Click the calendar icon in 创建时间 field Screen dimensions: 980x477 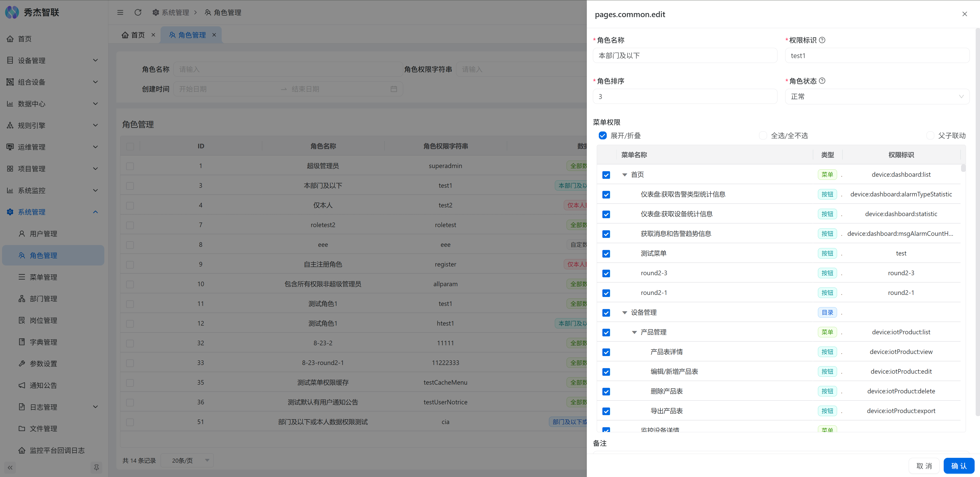pyautogui.click(x=394, y=89)
